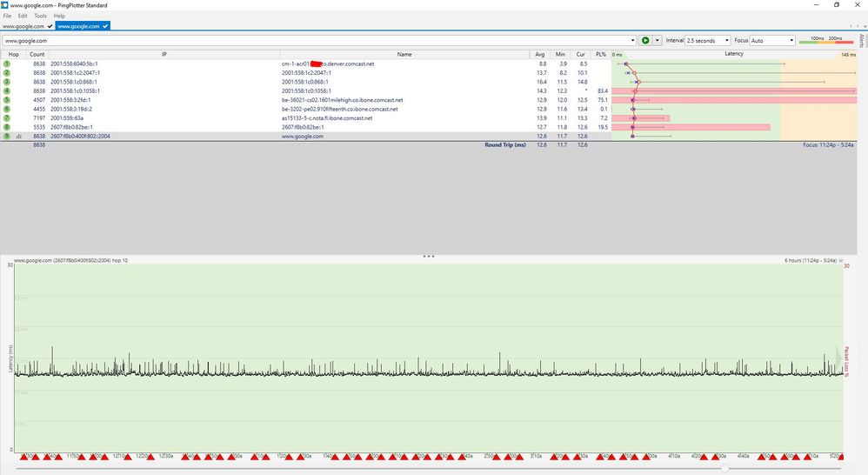Click the three-dot divider handle above timeline graph
The image size is (868, 475).
pyautogui.click(x=429, y=257)
